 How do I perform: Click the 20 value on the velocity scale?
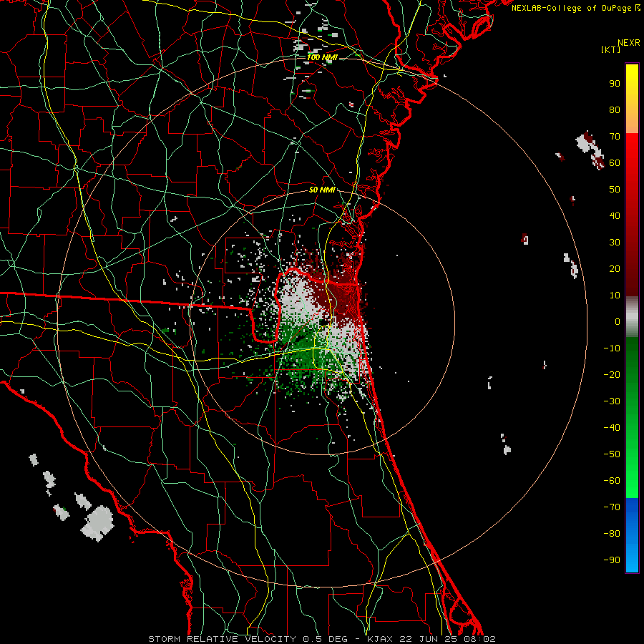[x=615, y=269]
